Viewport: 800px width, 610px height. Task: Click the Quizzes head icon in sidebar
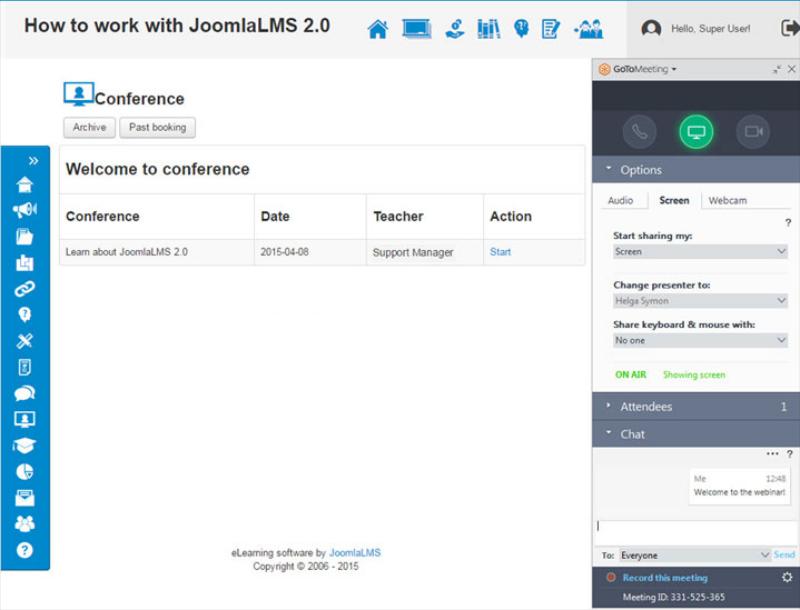tap(24, 315)
